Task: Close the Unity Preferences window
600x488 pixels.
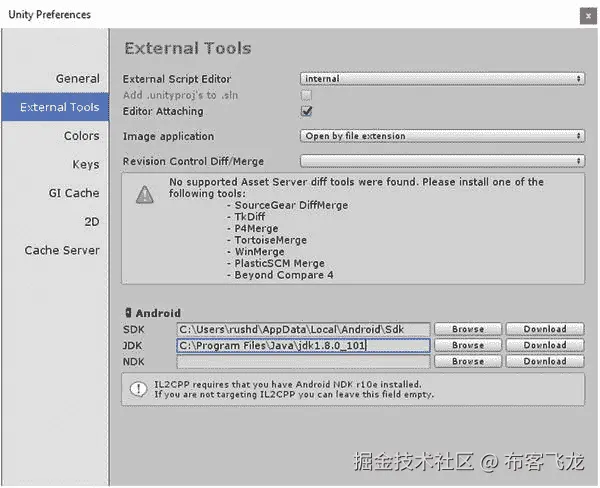Action: [x=588, y=16]
